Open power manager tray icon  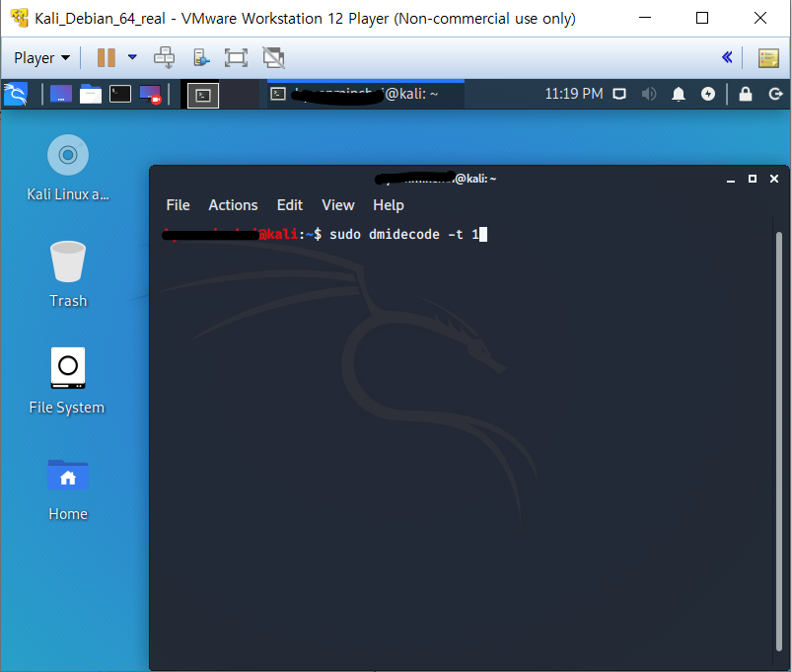[708, 94]
